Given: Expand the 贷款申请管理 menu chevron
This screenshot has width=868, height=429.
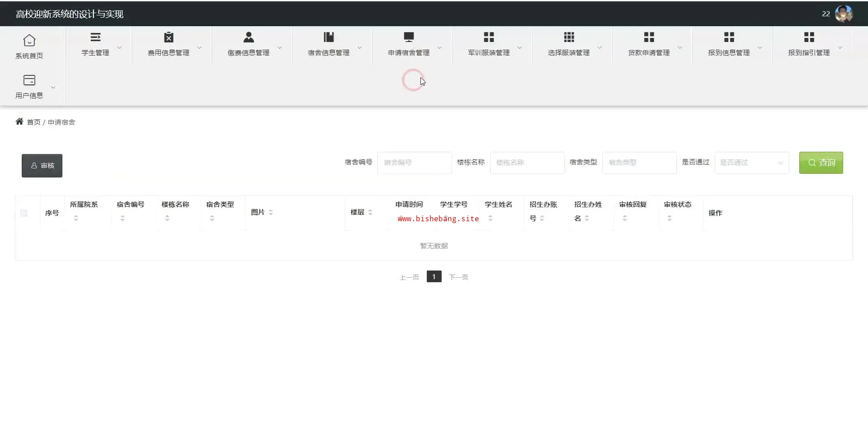Looking at the screenshot, I should 679,47.
